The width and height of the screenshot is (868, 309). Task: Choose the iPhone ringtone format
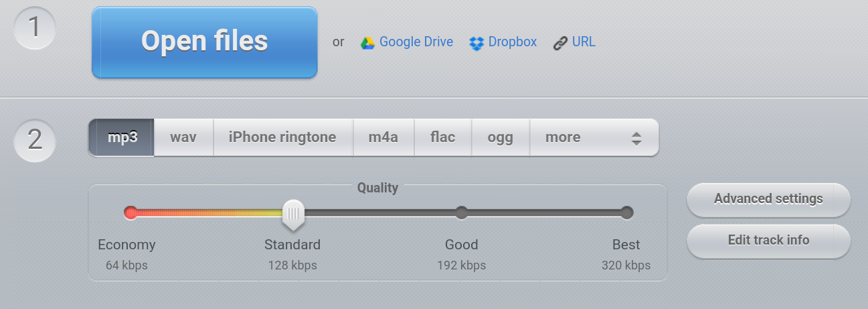pyautogui.click(x=282, y=137)
